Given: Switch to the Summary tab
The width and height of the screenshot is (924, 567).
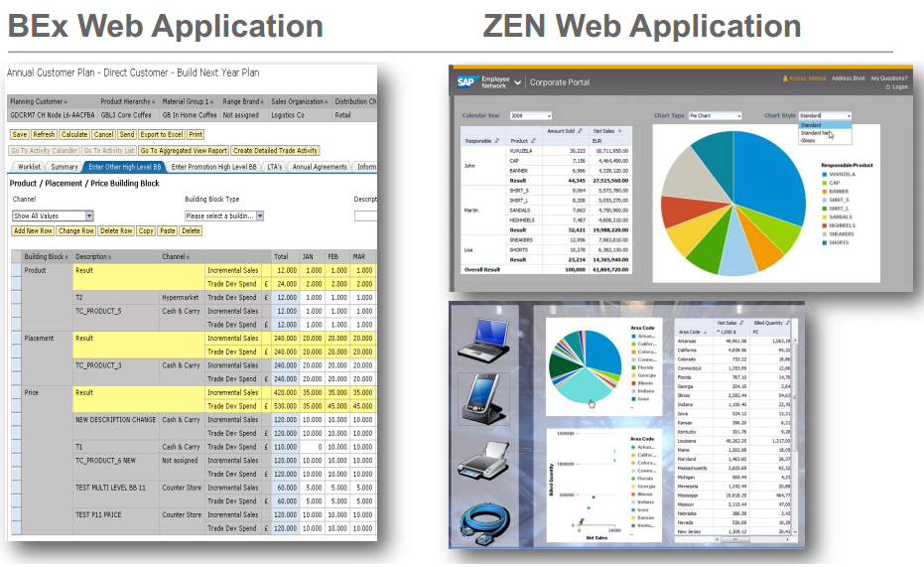Looking at the screenshot, I should click(65, 167).
